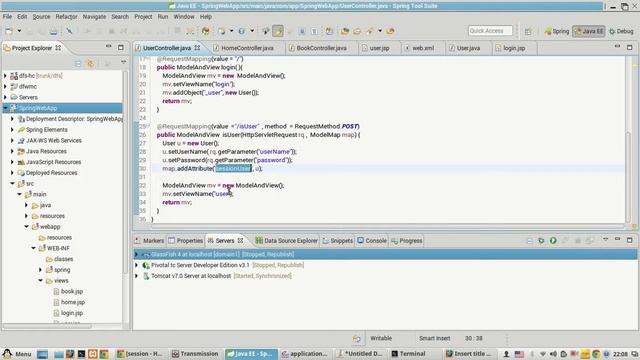Screen dimensions: 640x360
Task: Click the volume icon in system tray
Action: (553, 354)
